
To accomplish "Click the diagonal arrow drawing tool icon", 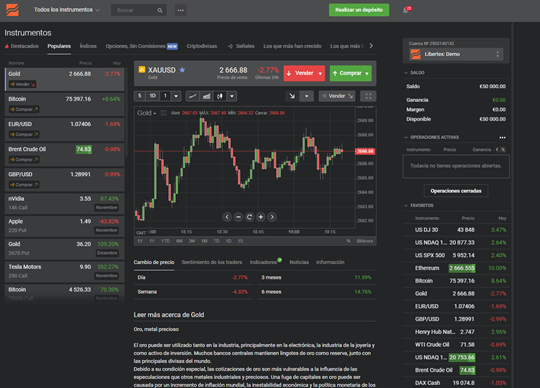I will pyautogui.click(x=292, y=96).
